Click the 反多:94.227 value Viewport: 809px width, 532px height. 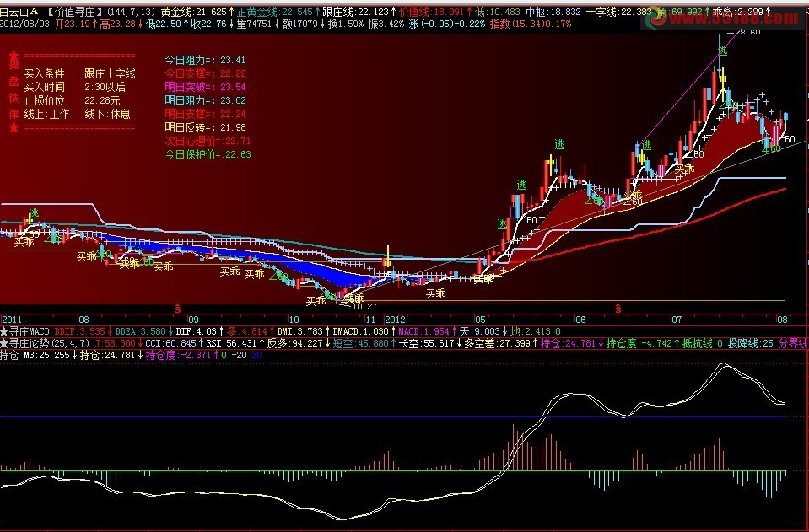(295, 343)
